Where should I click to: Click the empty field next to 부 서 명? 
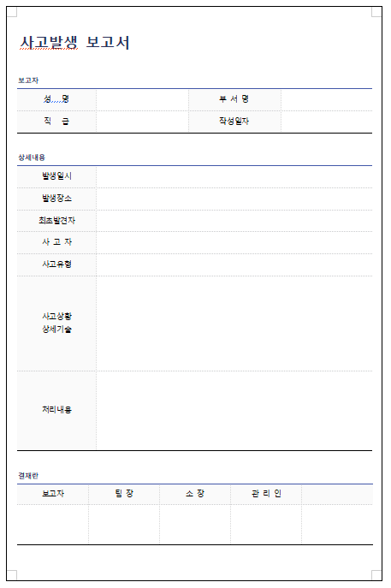point(327,100)
